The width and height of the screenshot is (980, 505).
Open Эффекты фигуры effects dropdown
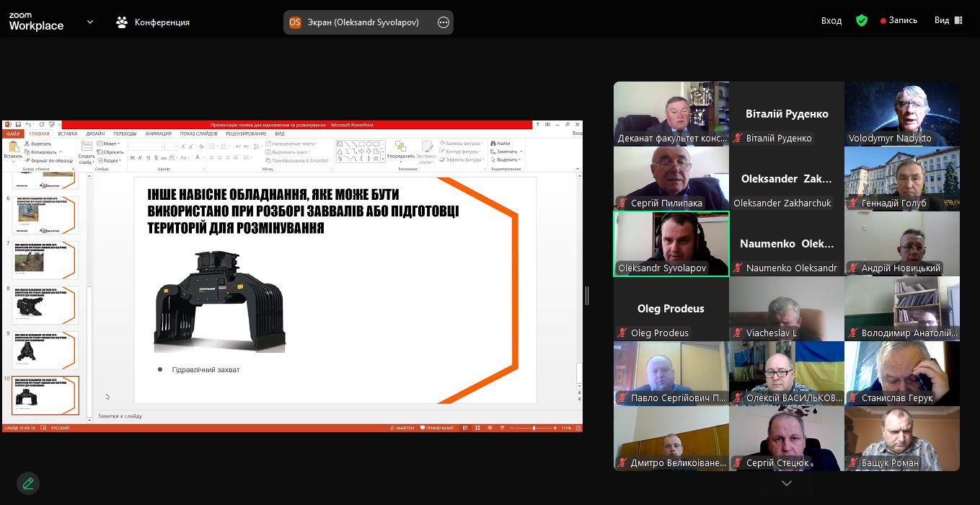[463, 159]
